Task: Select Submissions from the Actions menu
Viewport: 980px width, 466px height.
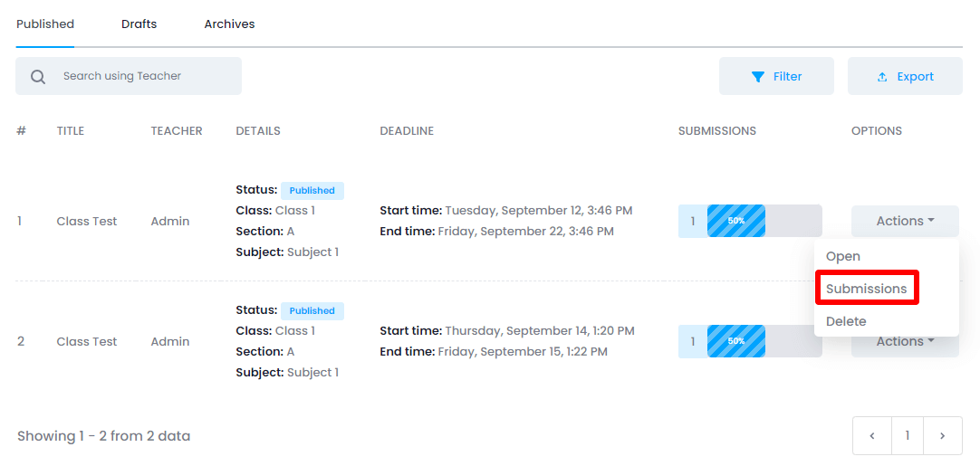Action: click(x=867, y=289)
